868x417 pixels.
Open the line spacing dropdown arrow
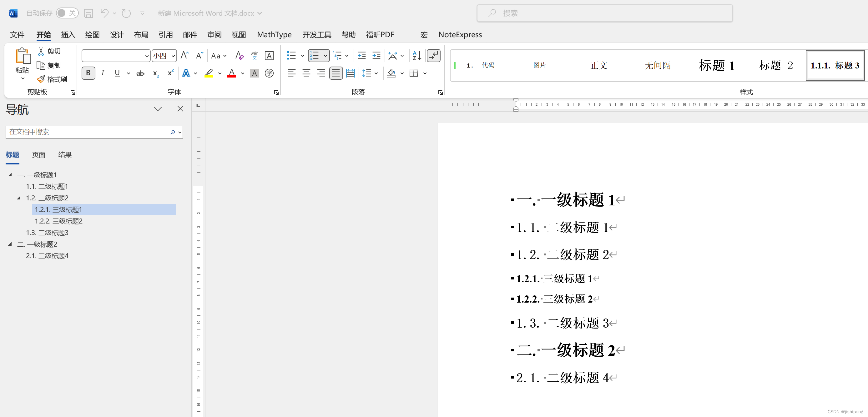point(376,73)
